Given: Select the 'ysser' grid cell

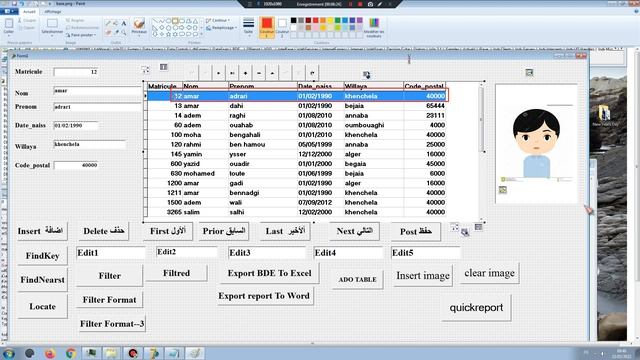Looking at the screenshot, I should tap(262, 154).
